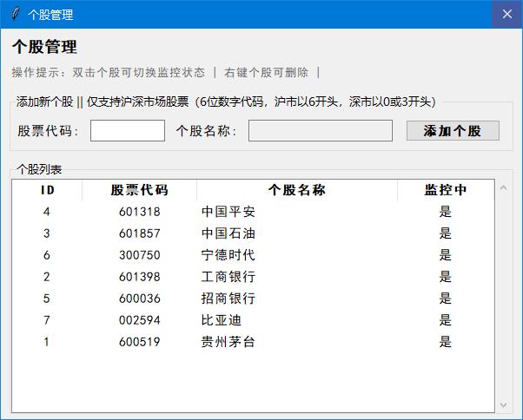Click the monitoring status 是 for 中国平安
Image resolution: width=523 pixels, height=420 pixels.
(446, 212)
